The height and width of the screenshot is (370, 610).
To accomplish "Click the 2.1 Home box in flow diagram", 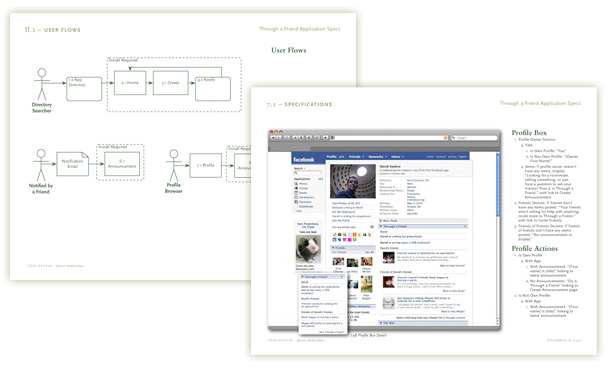I will [x=130, y=83].
